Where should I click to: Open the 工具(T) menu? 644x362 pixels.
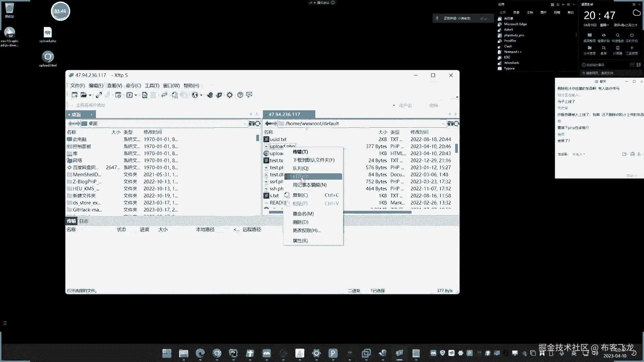tap(152, 85)
